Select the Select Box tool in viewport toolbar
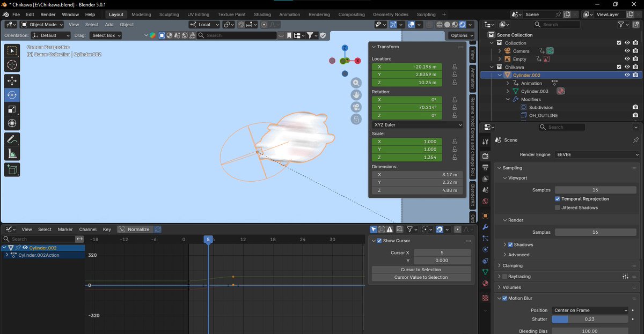The width and height of the screenshot is (644, 334). point(12,51)
